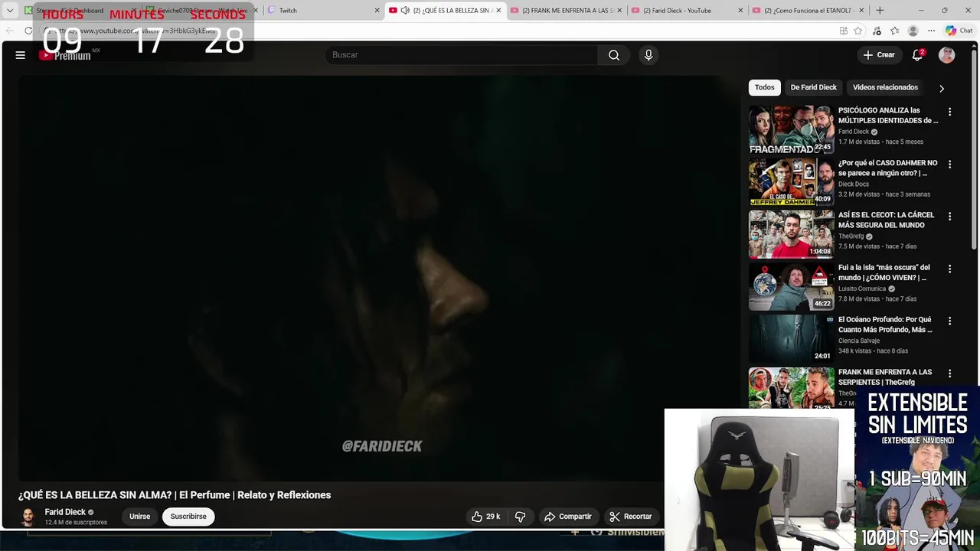Open options for PSICÓLOGO ANALIZA video
This screenshot has height=551, width=980.
click(x=949, y=112)
